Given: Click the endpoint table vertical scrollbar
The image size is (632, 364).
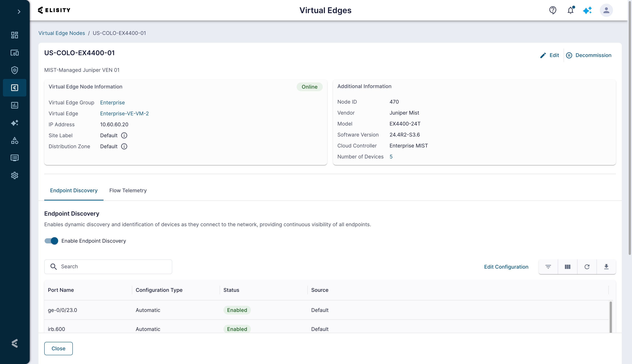Looking at the screenshot, I should coord(611,317).
